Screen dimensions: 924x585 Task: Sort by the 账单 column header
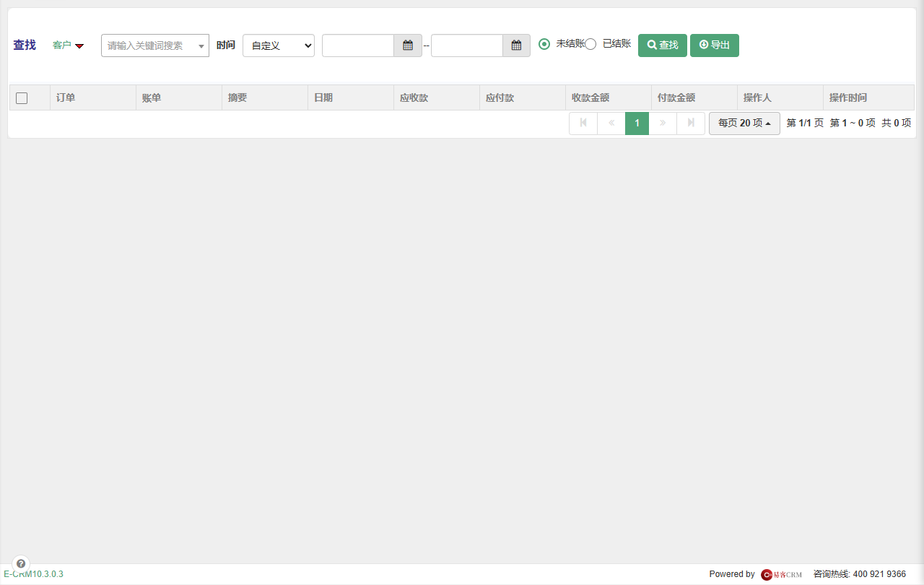(179, 97)
